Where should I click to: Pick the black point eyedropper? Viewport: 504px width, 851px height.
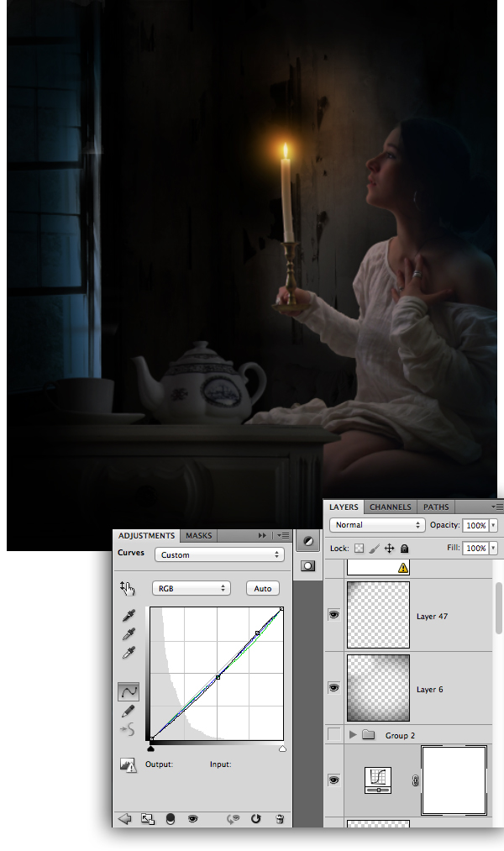(129, 615)
